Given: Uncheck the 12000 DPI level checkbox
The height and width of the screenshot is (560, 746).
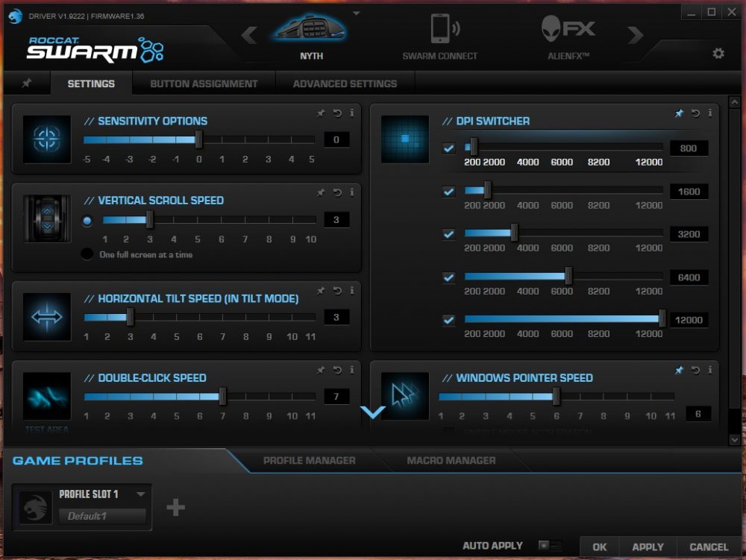Looking at the screenshot, I should (448, 320).
